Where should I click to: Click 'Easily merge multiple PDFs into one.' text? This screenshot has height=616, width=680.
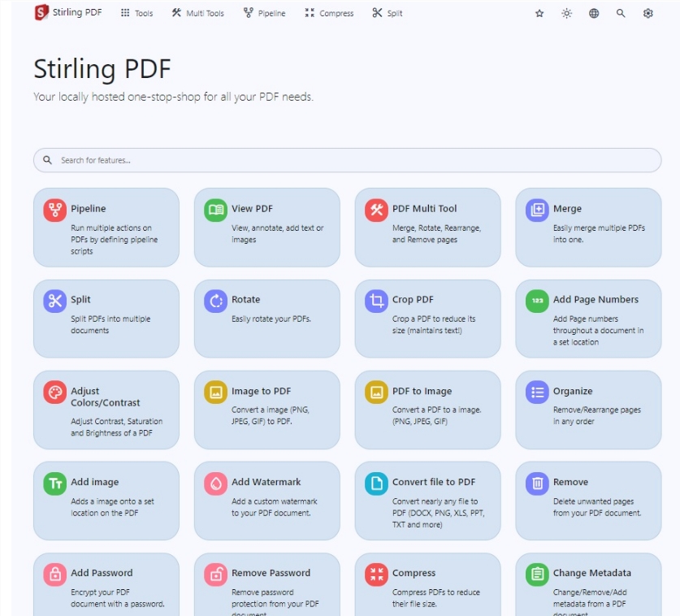(x=599, y=233)
